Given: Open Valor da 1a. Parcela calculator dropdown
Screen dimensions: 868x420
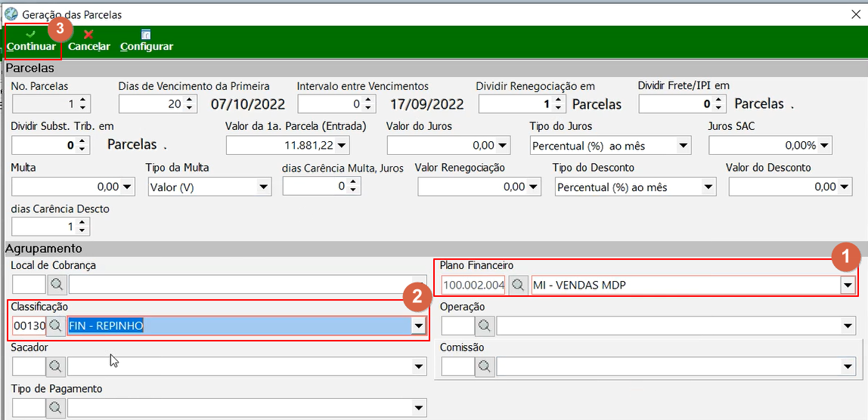Looking at the screenshot, I should 342,146.
